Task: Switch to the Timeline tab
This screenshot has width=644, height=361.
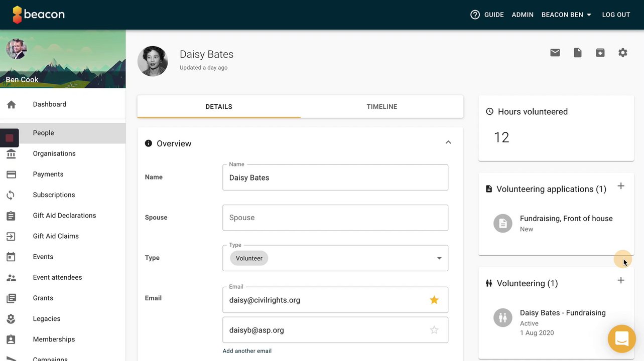Action: coord(381,107)
